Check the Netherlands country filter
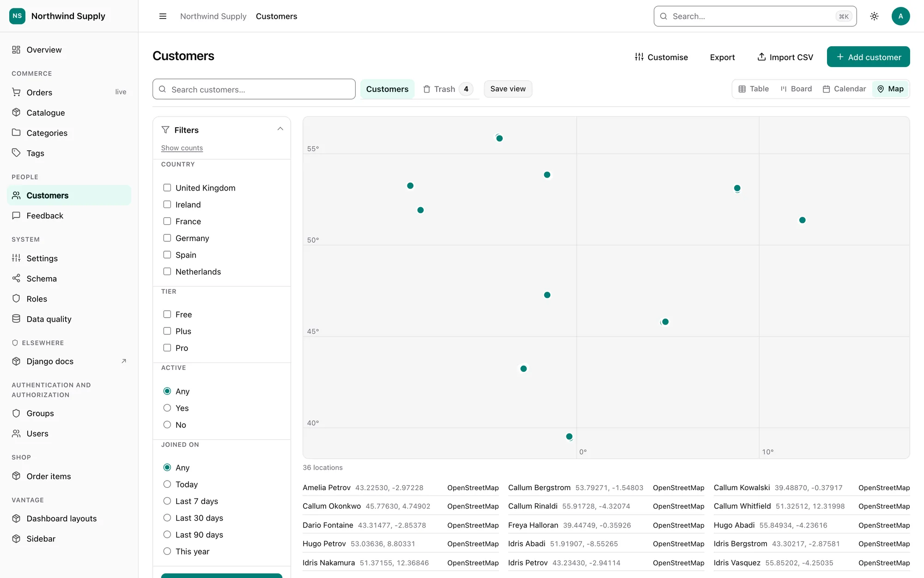The image size is (924, 578). pyautogui.click(x=167, y=271)
